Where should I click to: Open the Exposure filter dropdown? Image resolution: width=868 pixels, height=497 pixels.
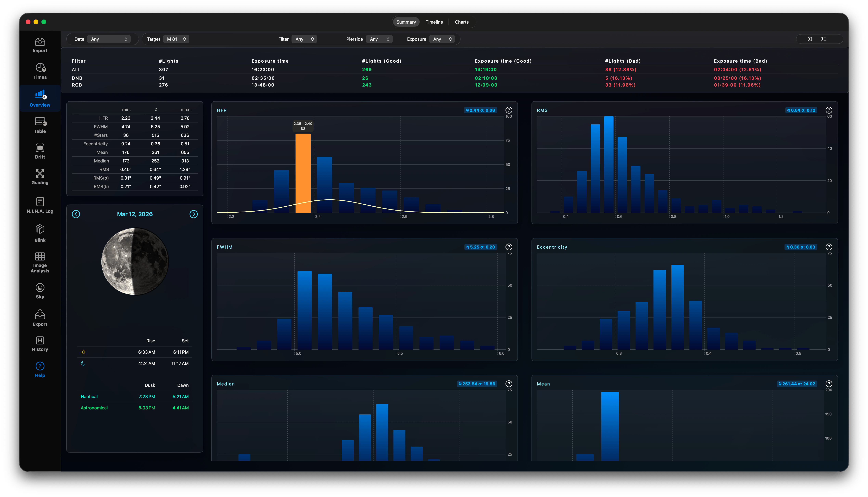pyautogui.click(x=442, y=39)
